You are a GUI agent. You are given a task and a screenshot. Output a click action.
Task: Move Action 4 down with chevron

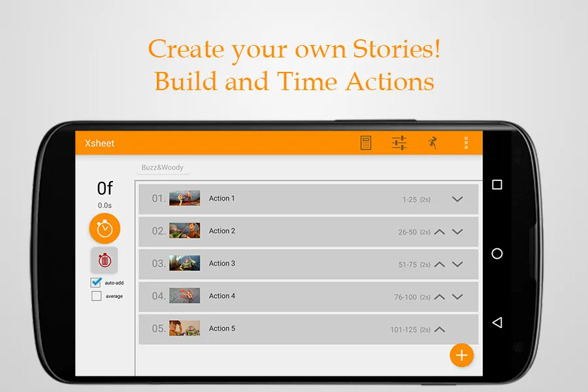(457, 297)
